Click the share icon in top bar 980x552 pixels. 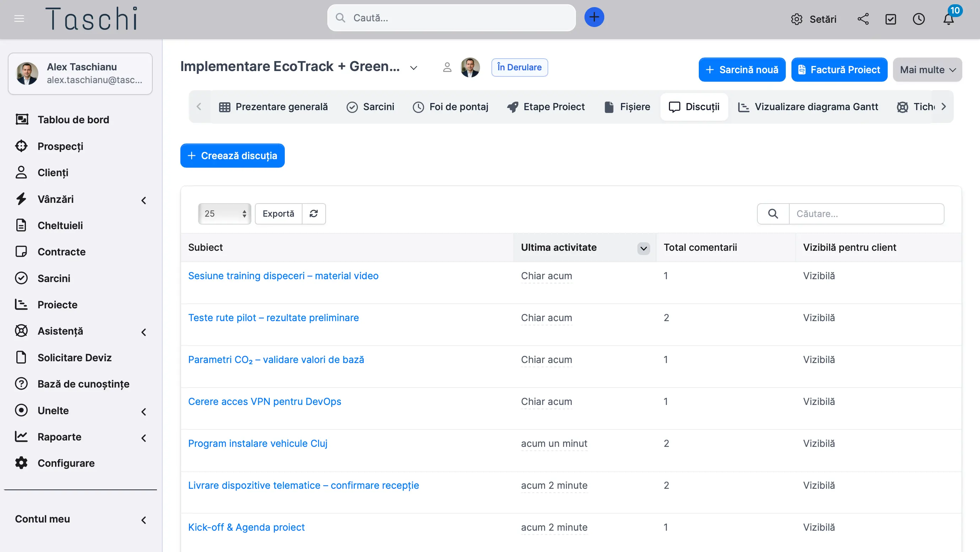coord(863,19)
